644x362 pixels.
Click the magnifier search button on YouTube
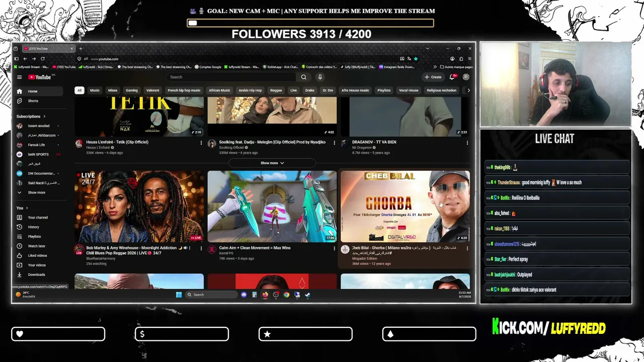click(303, 77)
